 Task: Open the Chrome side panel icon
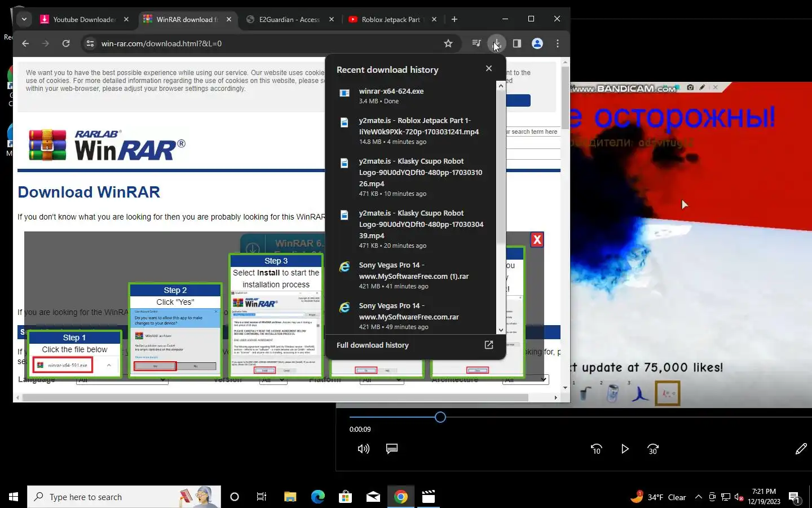[517, 43]
